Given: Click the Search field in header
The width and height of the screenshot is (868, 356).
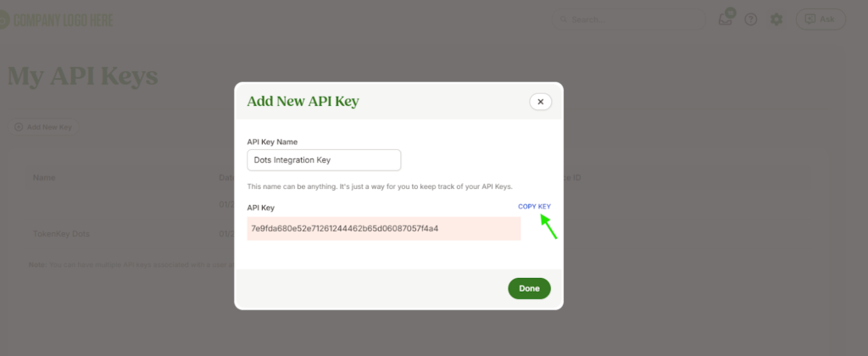Looking at the screenshot, I should pyautogui.click(x=629, y=19).
